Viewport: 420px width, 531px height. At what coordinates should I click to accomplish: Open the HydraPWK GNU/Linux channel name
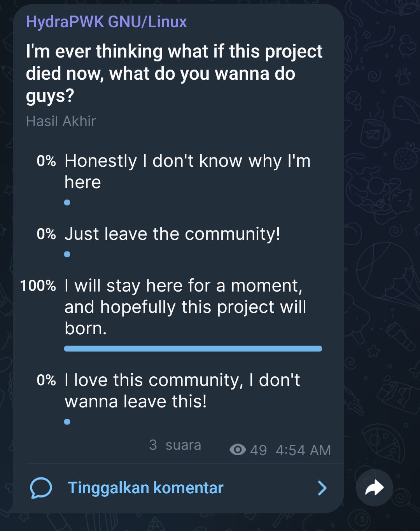pos(106,22)
